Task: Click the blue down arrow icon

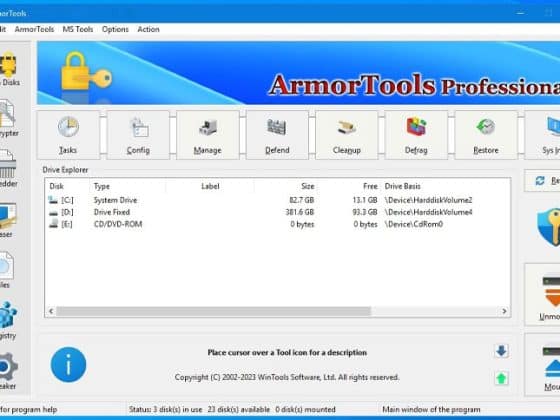Action: pos(501,351)
